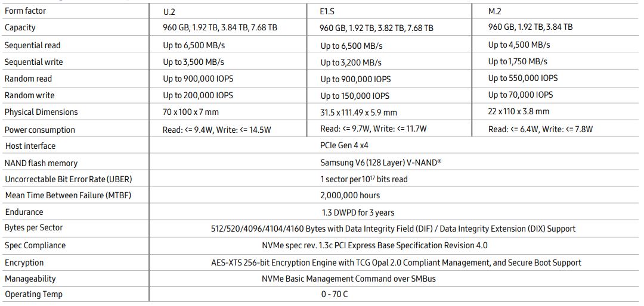Viewport: 644px width, 306px height.
Task: Select the Samsung V6 V-NAND text
Action: pos(381,163)
